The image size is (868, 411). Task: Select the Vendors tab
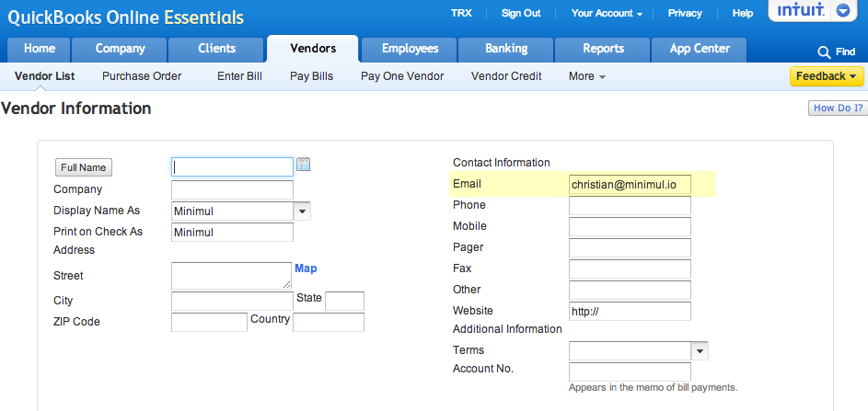tap(313, 49)
